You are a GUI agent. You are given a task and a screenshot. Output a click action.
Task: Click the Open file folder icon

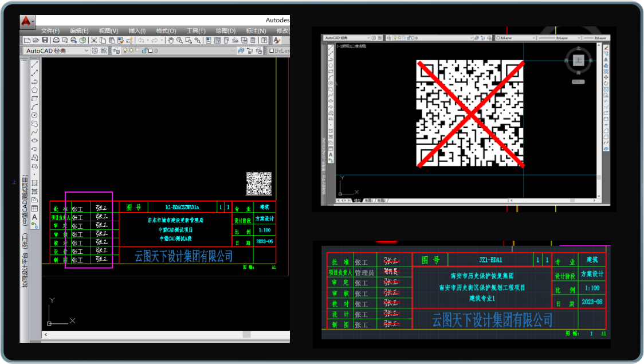pos(36,40)
